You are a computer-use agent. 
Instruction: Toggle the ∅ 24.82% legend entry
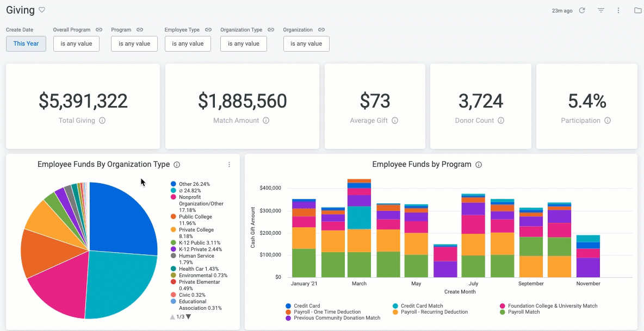pyautogui.click(x=185, y=191)
